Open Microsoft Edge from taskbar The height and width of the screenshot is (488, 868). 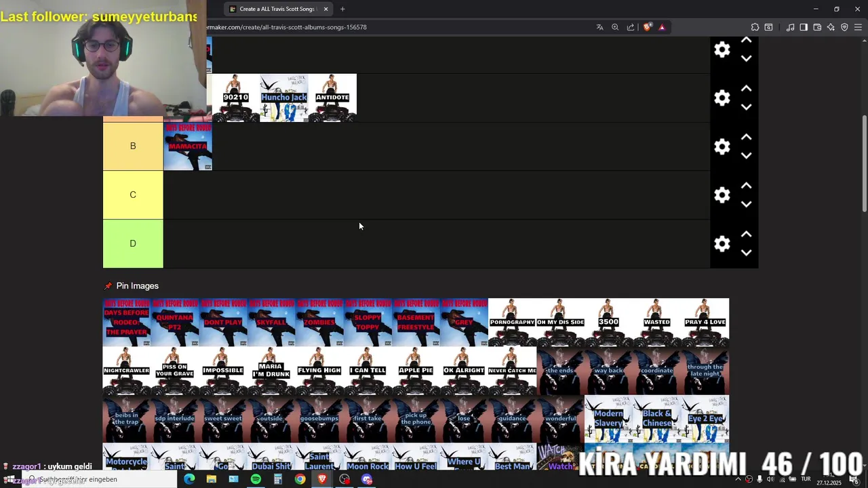[189, 479]
